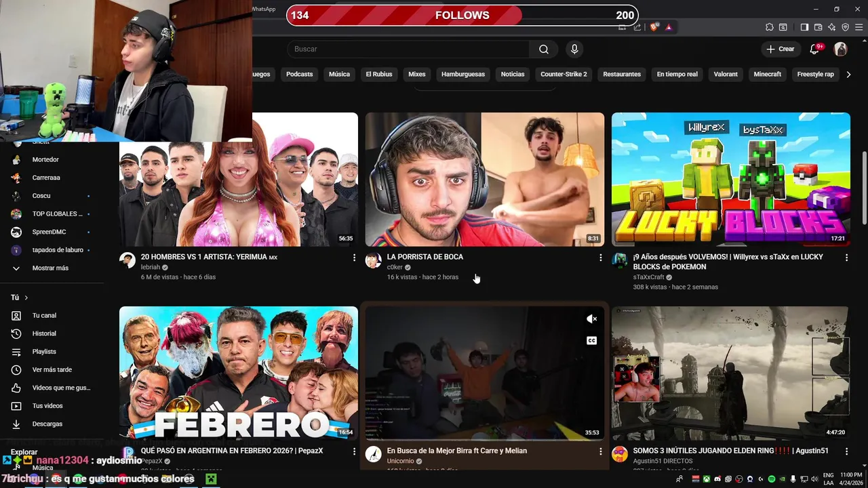Click the Agustin51 DIRECTOS channel avatar
This screenshot has width=868, height=488.
(620, 454)
